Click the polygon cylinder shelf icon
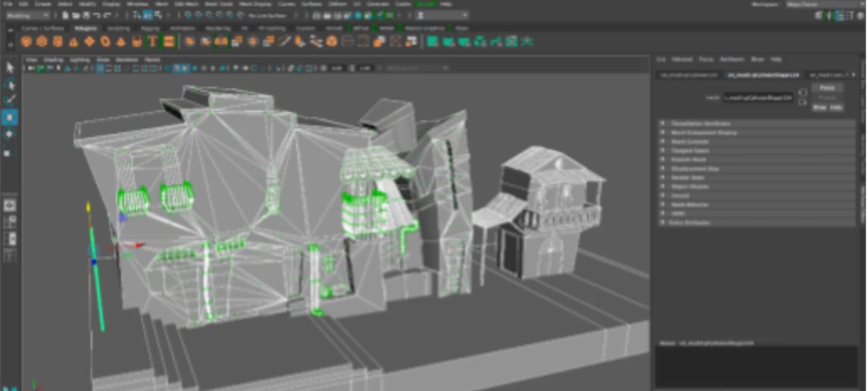Image resolution: width=868 pixels, height=391 pixels. tap(58, 42)
